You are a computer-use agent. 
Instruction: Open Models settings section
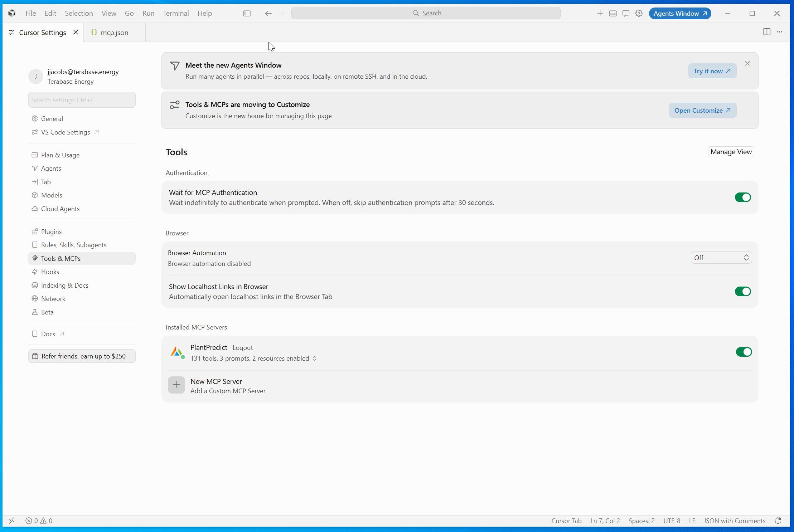tap(82, 195)
